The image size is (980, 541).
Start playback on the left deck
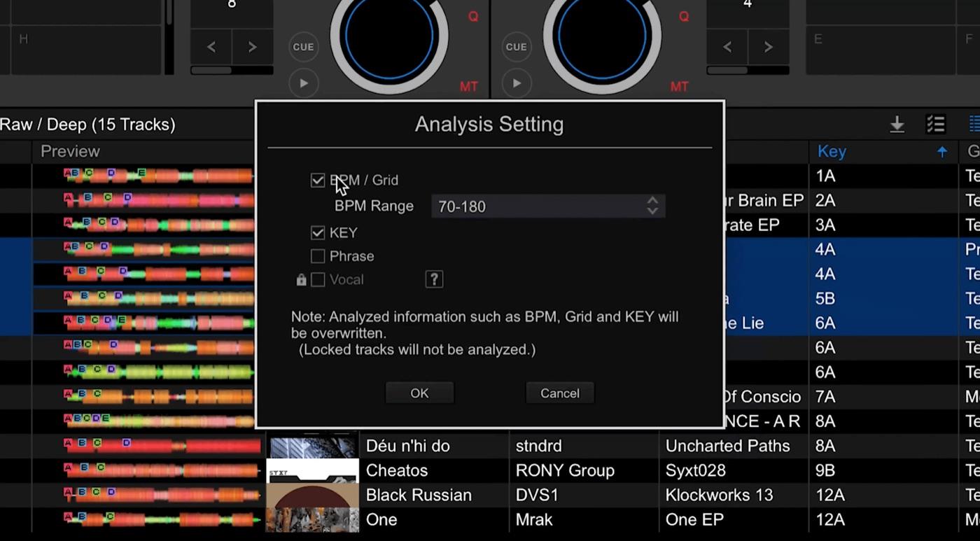(x=303, y=83)
